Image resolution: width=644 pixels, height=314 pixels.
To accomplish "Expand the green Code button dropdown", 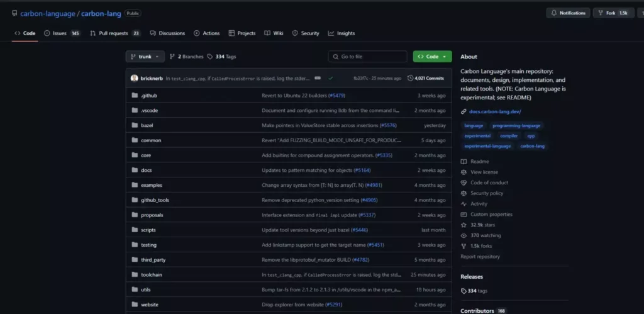I will pyautogui.click(x=432, y=57).
